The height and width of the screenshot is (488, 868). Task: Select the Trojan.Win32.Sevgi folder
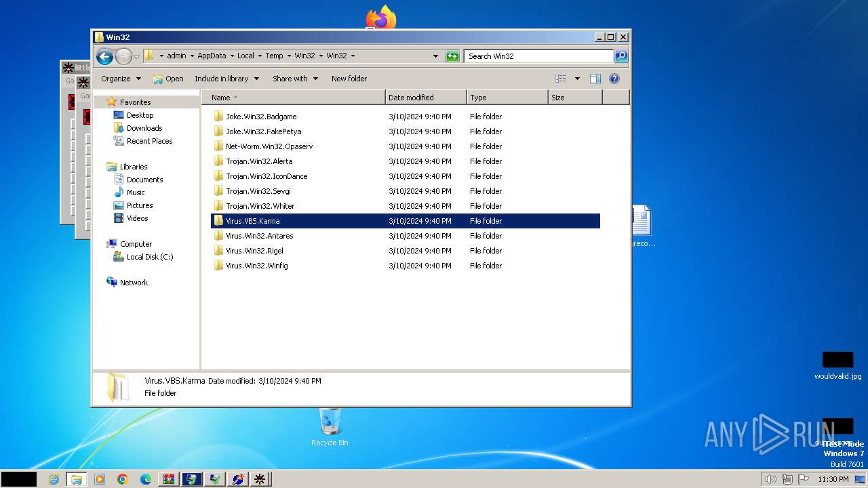tap(405, 191)
